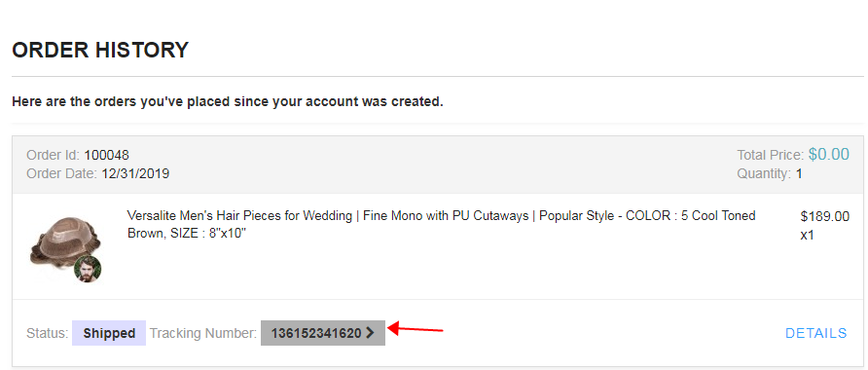The height and width of the screenshot is (370, 868).
Task: Click the ORDER HISTORY heading
Action: [x=100, y=51]
